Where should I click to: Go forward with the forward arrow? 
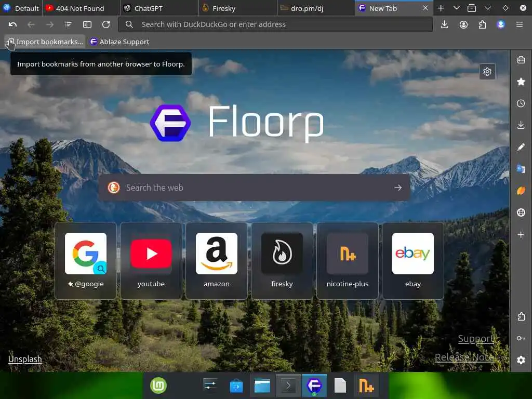pos(49,24)
